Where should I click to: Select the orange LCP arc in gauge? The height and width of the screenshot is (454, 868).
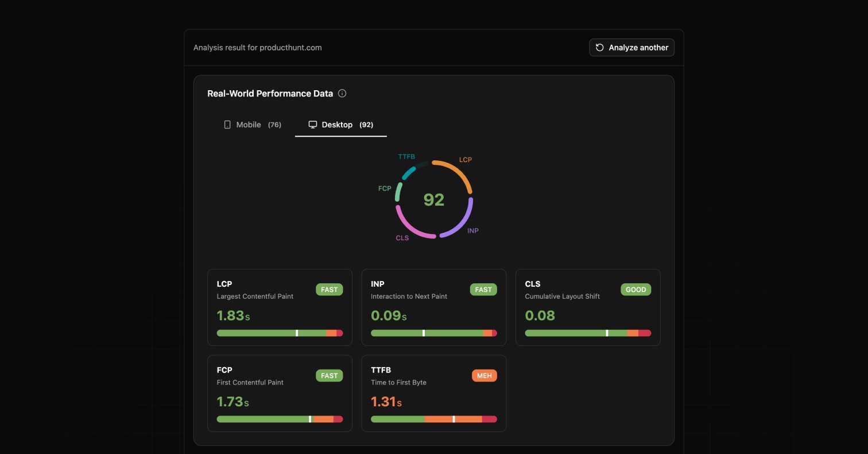459,171
